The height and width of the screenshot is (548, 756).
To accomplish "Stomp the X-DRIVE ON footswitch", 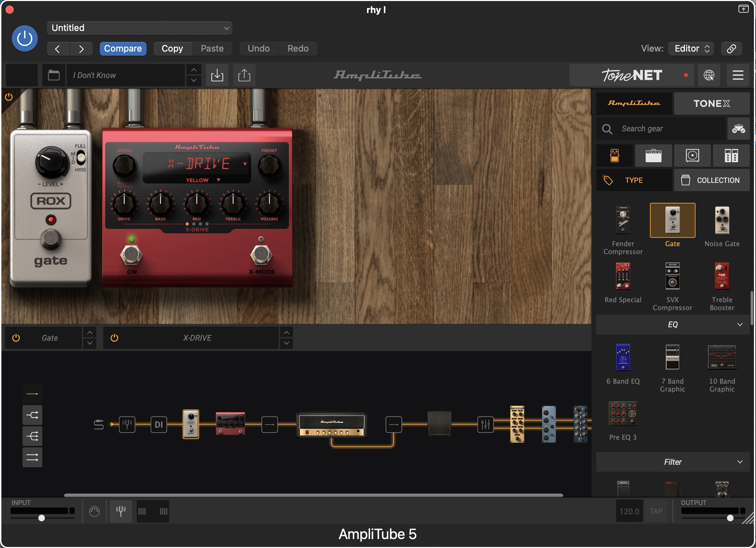I will 131,255.
